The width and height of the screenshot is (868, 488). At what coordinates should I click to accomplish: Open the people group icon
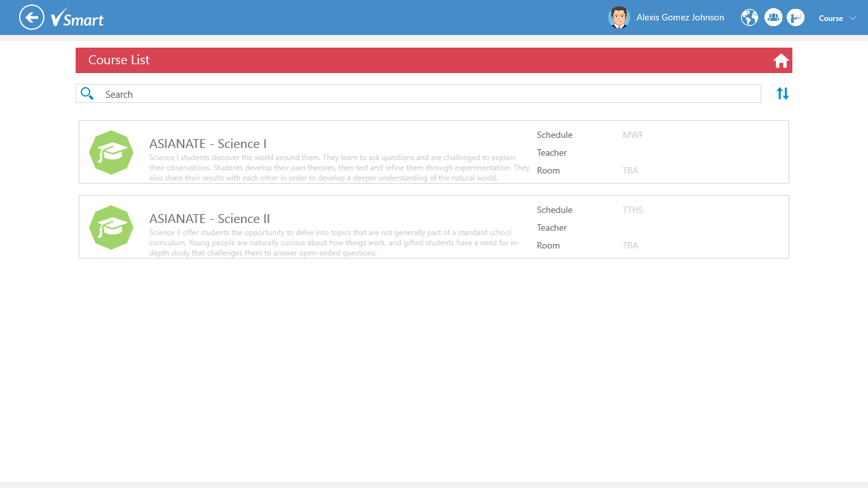click(x=773, y=18)
